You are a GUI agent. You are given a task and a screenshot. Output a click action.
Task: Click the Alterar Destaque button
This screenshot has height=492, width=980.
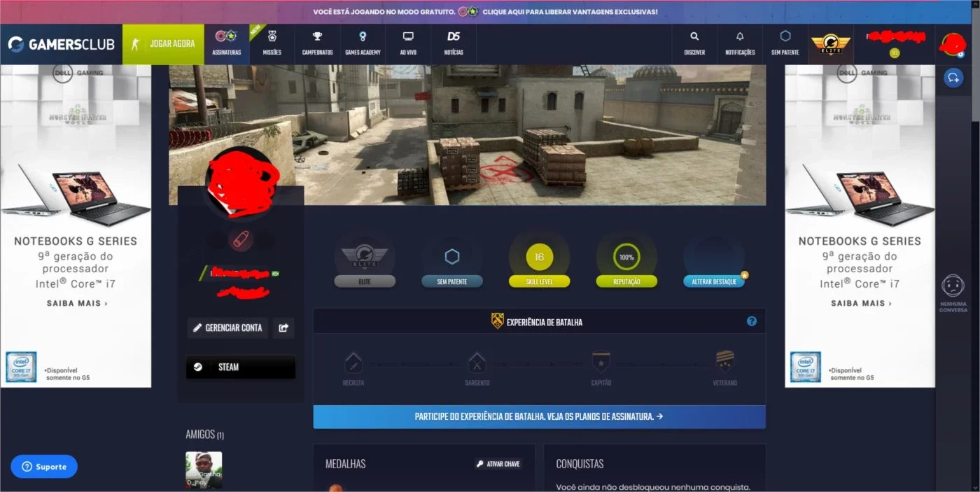pos(714,281)
